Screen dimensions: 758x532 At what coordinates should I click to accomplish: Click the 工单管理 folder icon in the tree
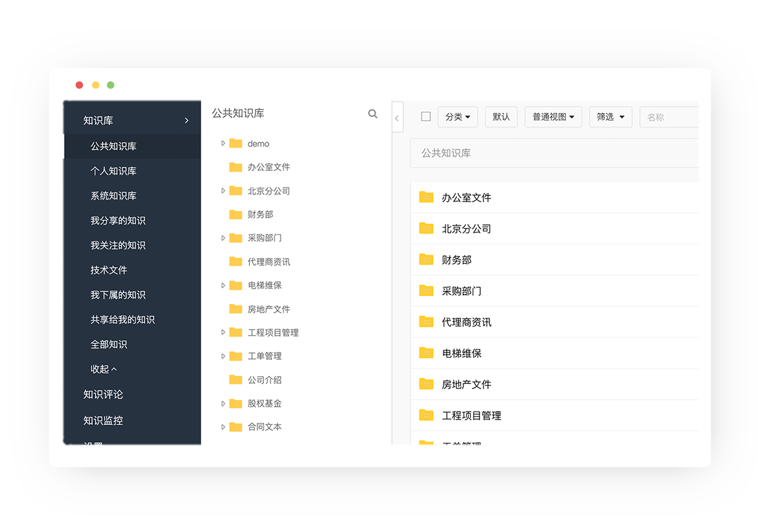coord(235,356)
